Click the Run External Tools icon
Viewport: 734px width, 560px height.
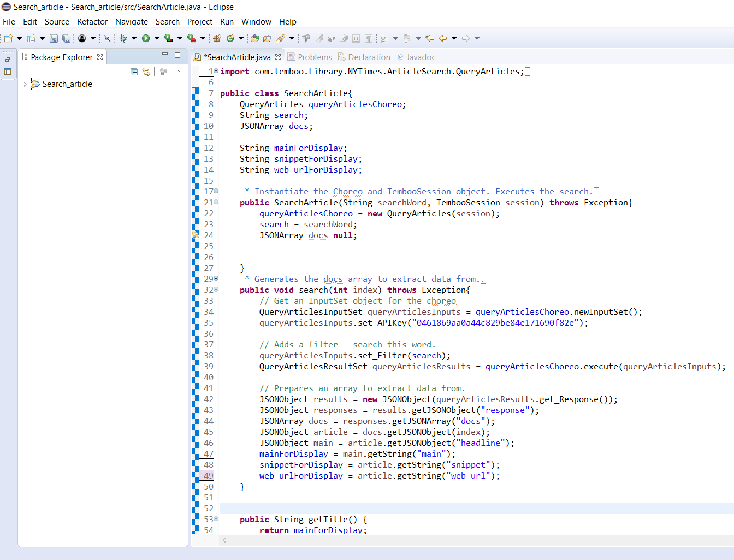[192, 38]
